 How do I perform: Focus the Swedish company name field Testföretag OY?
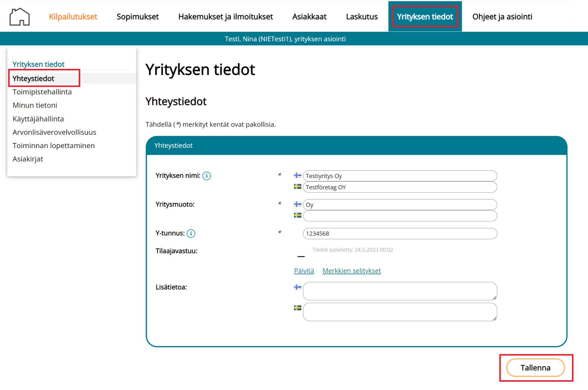tap(400, 187)
